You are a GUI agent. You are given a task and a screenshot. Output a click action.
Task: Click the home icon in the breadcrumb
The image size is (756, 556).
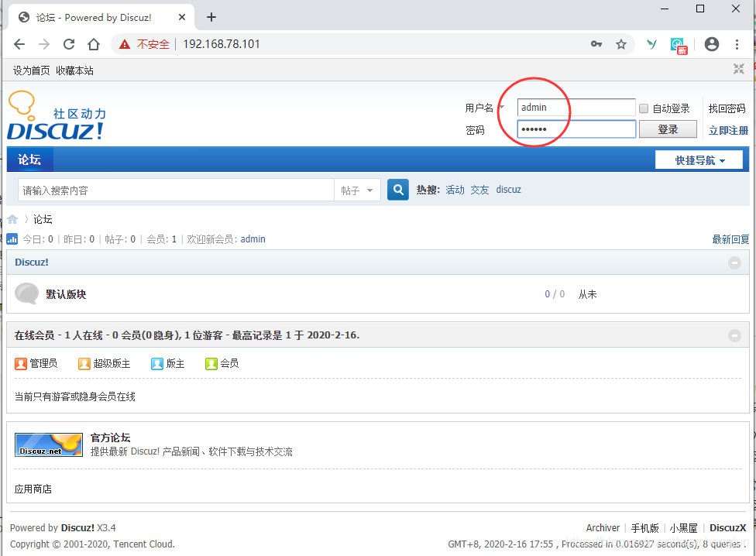click(12, 218)
